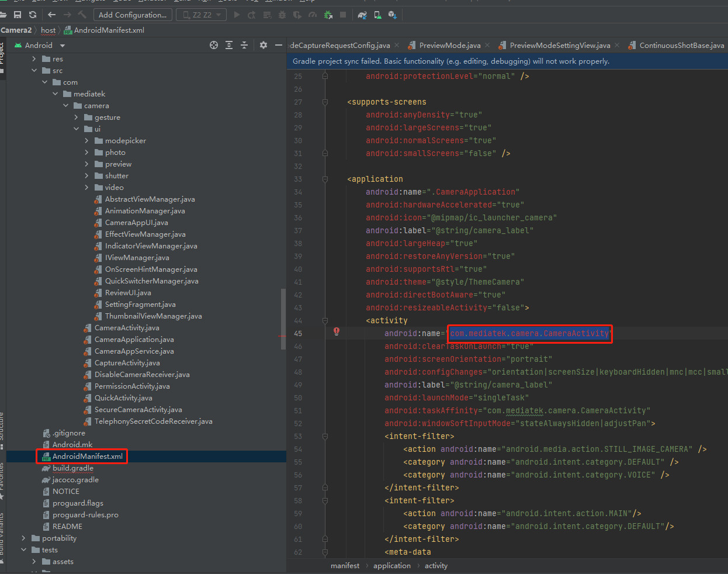This screenshot has height=574, width=728.
Task: Navigate back with the left arrow icon
Action: [x=52, y=15]
